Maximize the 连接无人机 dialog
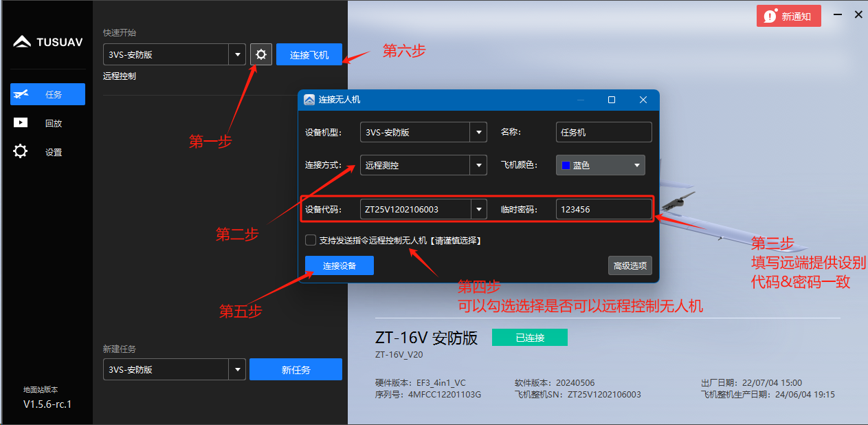 coord(612,100)
